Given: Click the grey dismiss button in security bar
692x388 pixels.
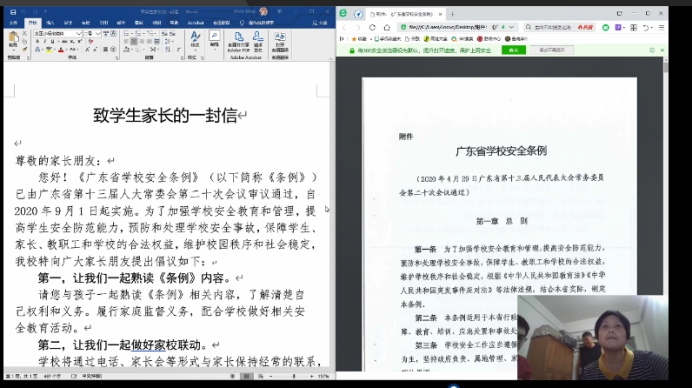Looking at the screenshot, I should [552, 50].
